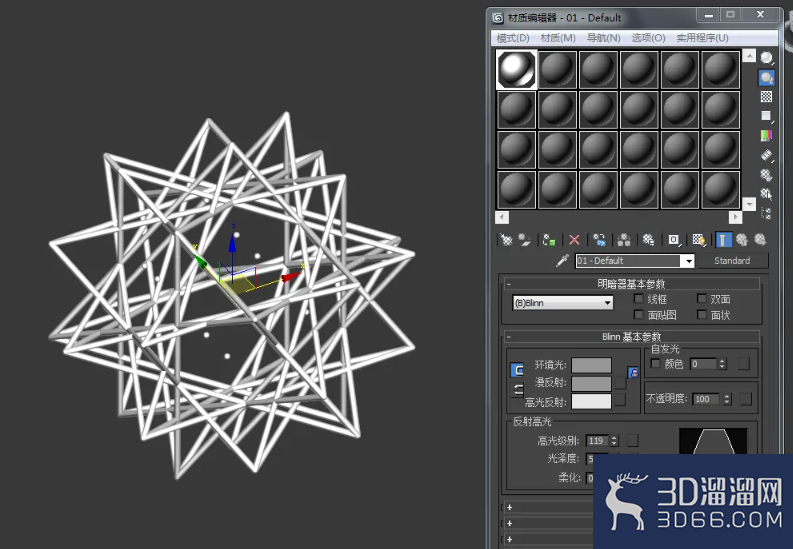Select the active highlighted first sample slot
The height and width of the screenshot is (549, 793).
tap(516, 69)
